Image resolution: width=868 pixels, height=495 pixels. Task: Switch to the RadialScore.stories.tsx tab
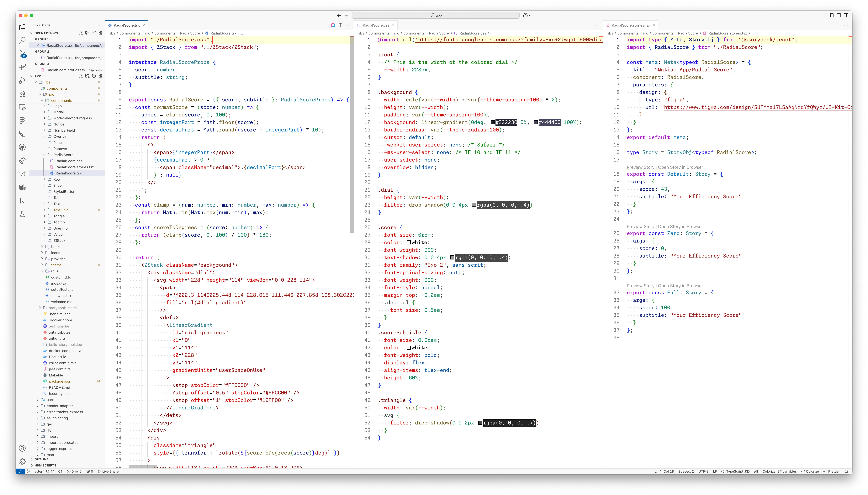tap(630, 25)
